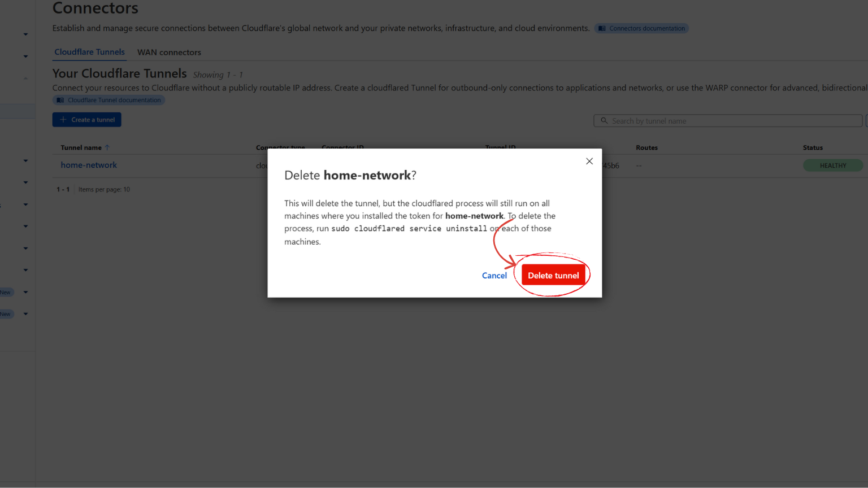Screen dimensions: 868x488
Task: Click the sudo cloudflared service uninstall command text
Action: (409, 229)
